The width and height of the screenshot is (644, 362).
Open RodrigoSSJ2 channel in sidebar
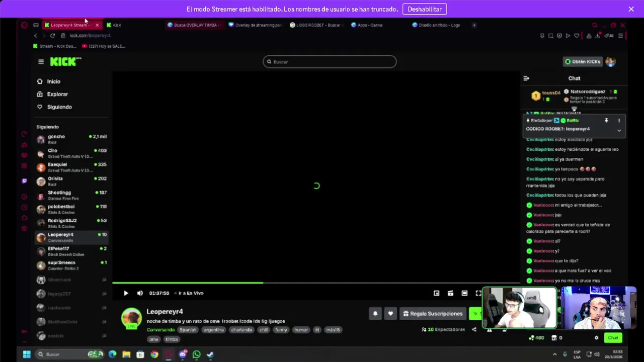71,224
